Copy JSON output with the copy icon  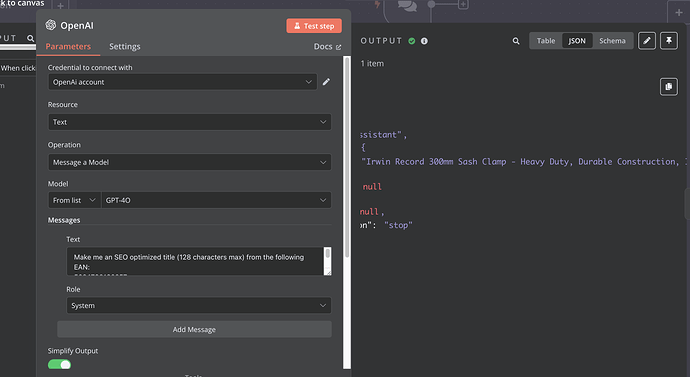[x=669, y=87]
